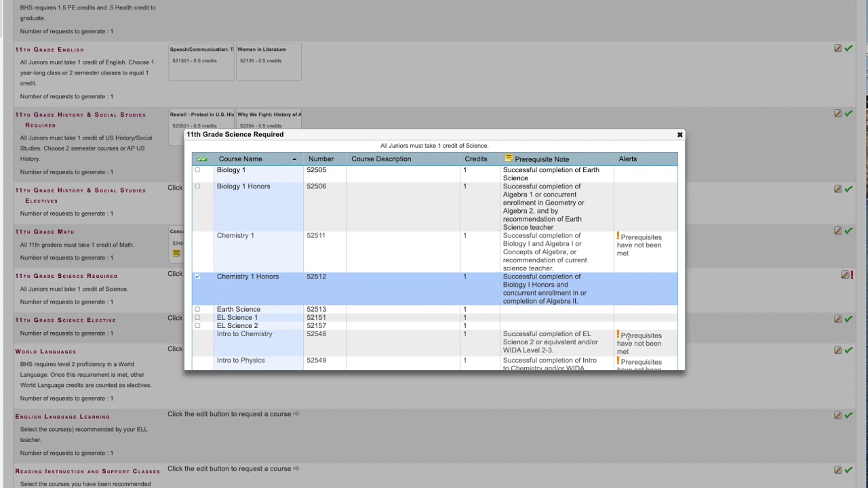
Task: Click course number 52506
Action: click(316, 186)
